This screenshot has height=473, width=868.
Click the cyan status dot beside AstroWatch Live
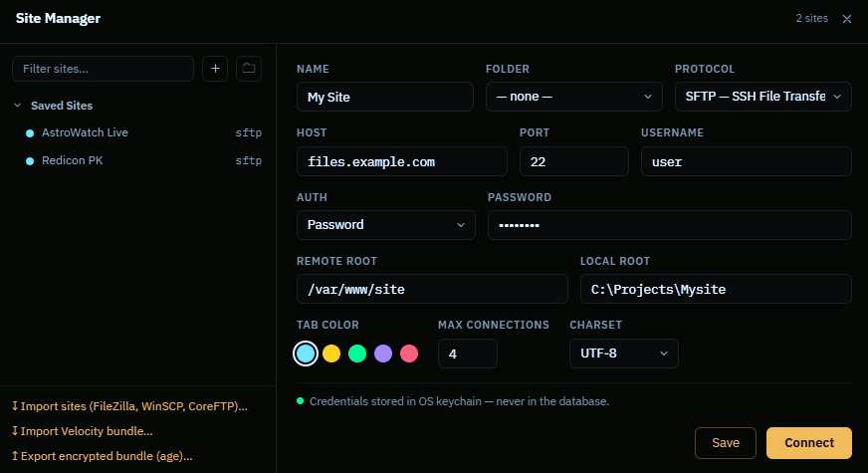click(30, 132)
